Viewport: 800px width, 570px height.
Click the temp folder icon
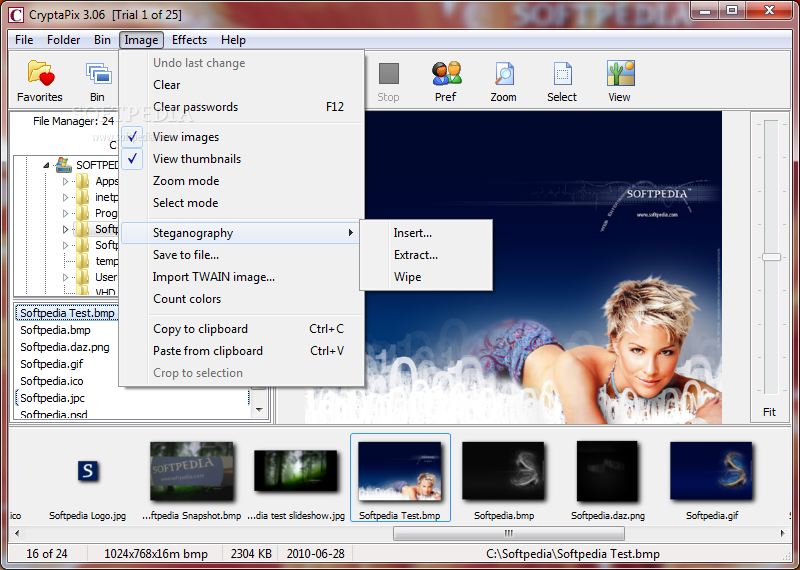(83, 261)
